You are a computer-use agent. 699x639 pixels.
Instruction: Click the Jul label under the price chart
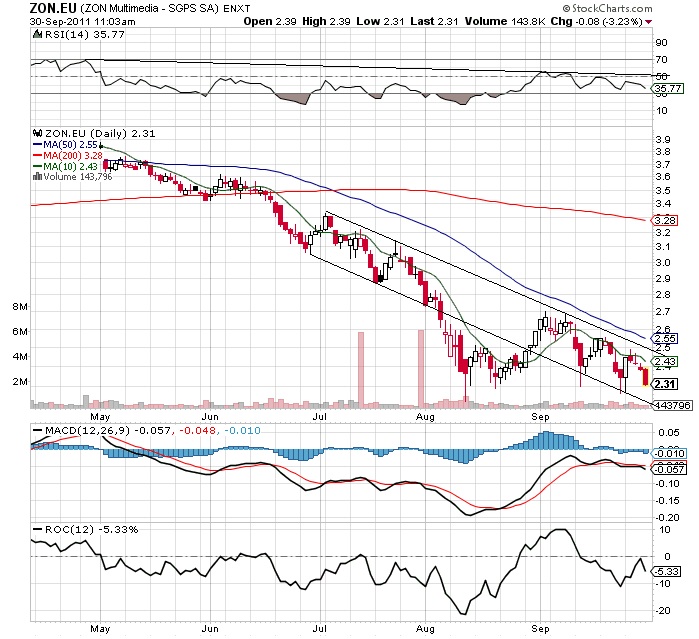pyautogui.click(x=320, y=417)
